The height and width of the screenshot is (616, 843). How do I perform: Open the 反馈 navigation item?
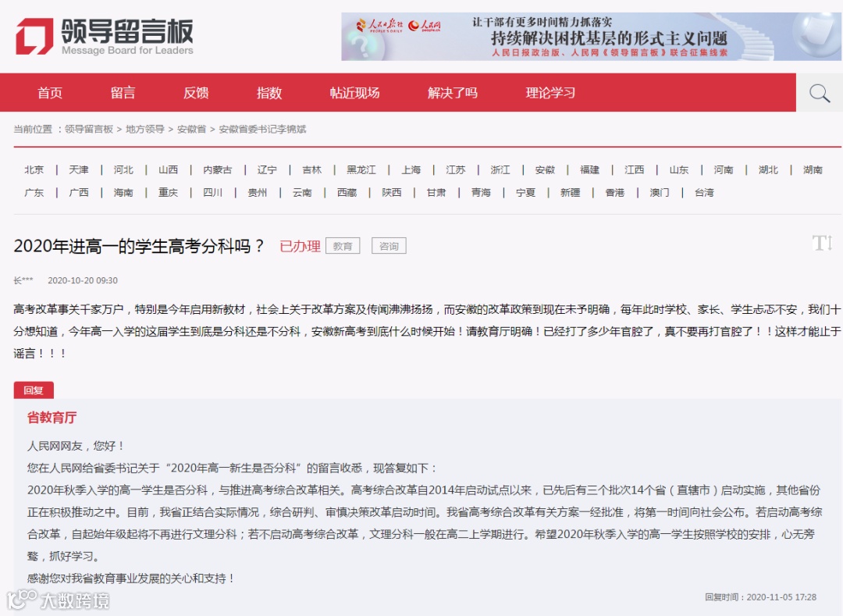(x=196, y=93)
